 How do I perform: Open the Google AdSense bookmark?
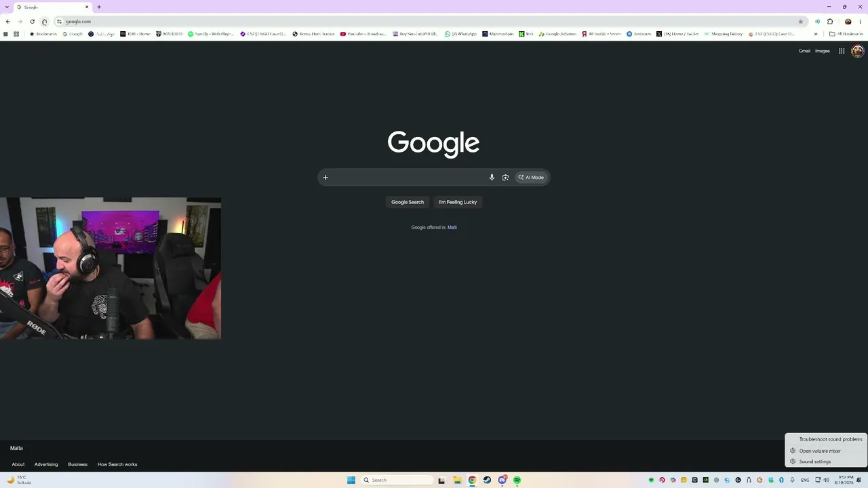point(557,34)
